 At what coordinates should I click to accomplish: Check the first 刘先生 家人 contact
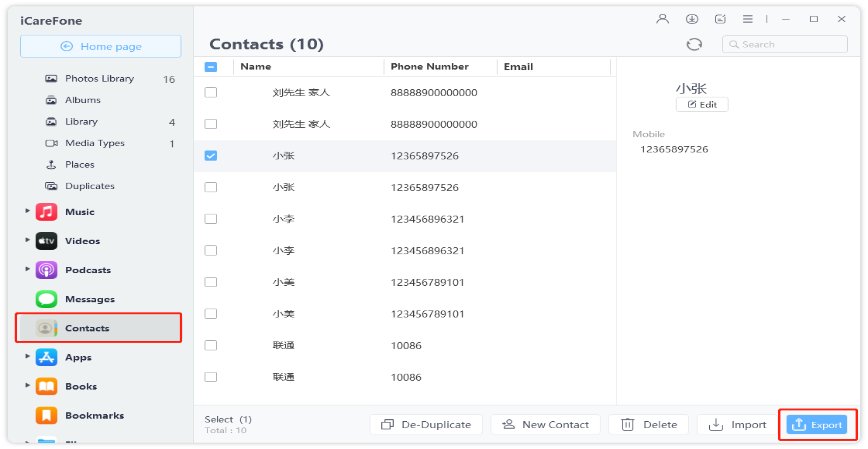click(211, 92)
